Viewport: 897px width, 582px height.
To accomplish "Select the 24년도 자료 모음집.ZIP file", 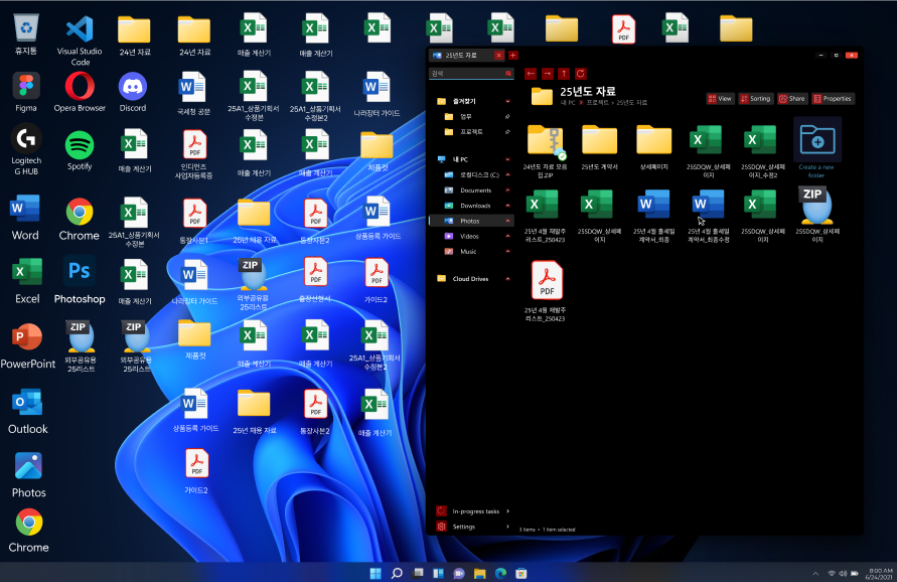I will coord(545,151).
